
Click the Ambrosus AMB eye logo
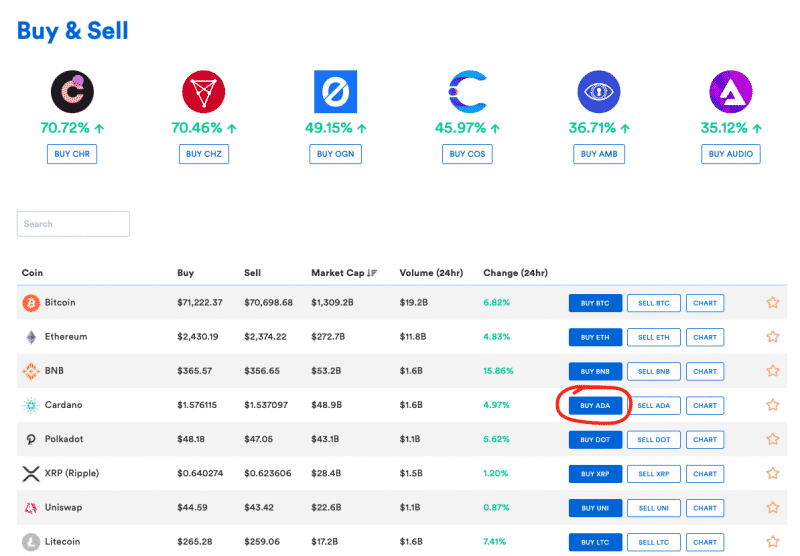point(598,91)
